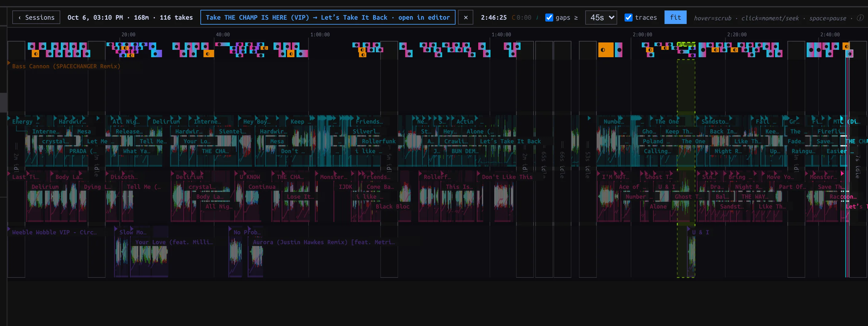Click the teal play marker before Energy
Viewport: 868px width, 326px height.
click(x=9, y=118)
